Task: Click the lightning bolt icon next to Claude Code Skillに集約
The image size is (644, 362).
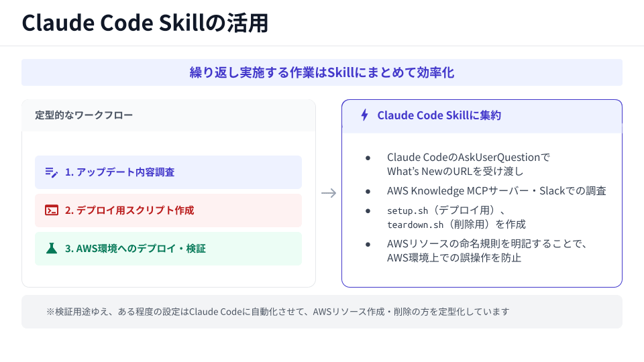Action: [364, 115]
